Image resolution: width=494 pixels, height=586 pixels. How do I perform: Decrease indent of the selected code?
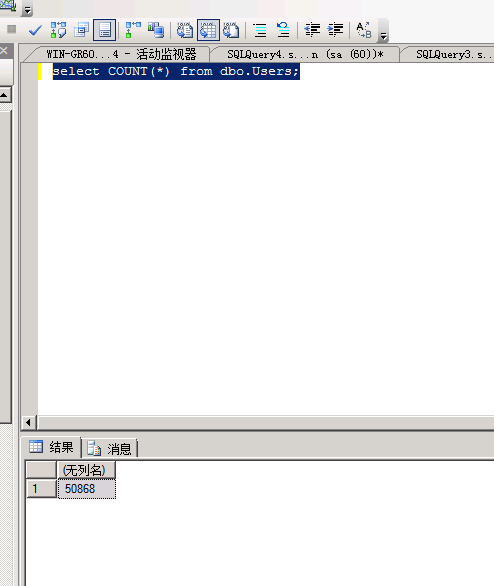click(312, 30)
